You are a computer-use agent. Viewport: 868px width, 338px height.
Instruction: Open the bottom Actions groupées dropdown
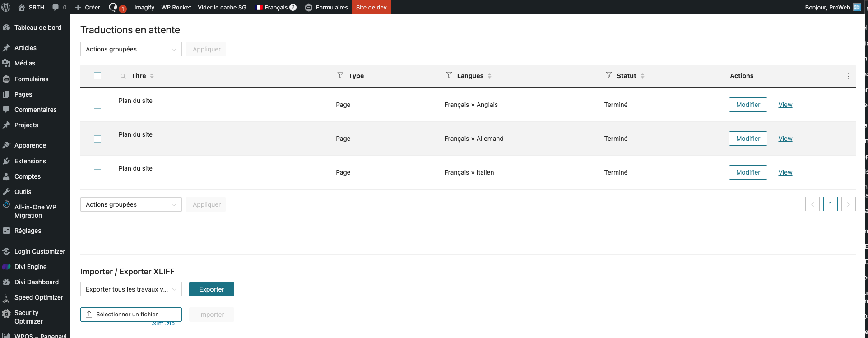coord(131,204)
